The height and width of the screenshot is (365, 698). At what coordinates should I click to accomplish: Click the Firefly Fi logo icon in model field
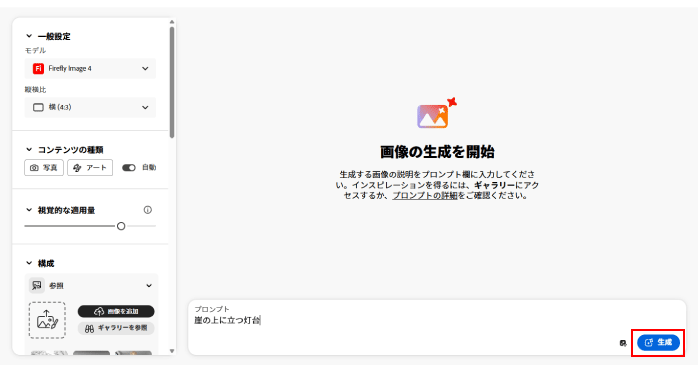tap(38, 69)
